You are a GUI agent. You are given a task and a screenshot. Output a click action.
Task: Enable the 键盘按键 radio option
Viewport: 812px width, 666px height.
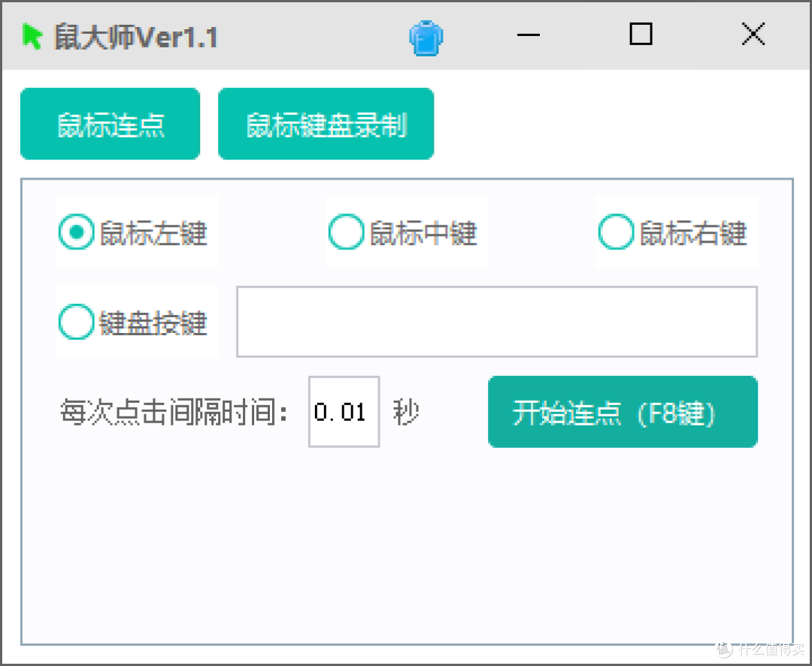tap(133, 322)
